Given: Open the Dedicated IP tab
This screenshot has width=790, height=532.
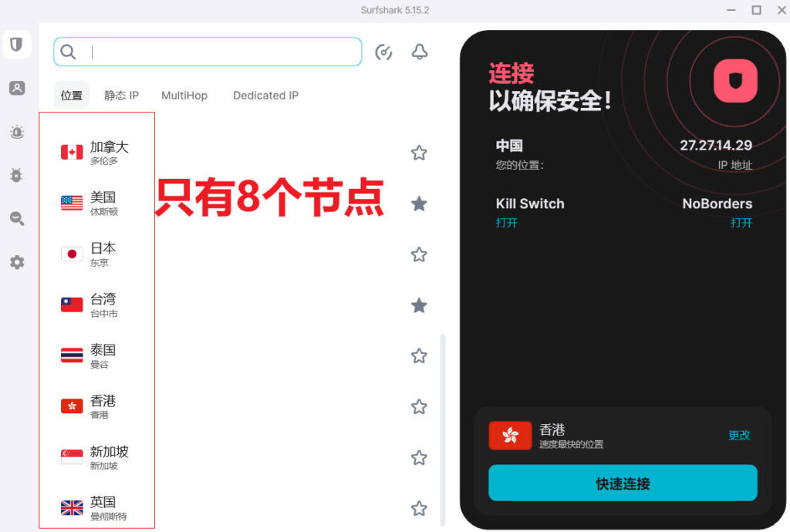Looking at the screenshot, I should click(265, 96).
